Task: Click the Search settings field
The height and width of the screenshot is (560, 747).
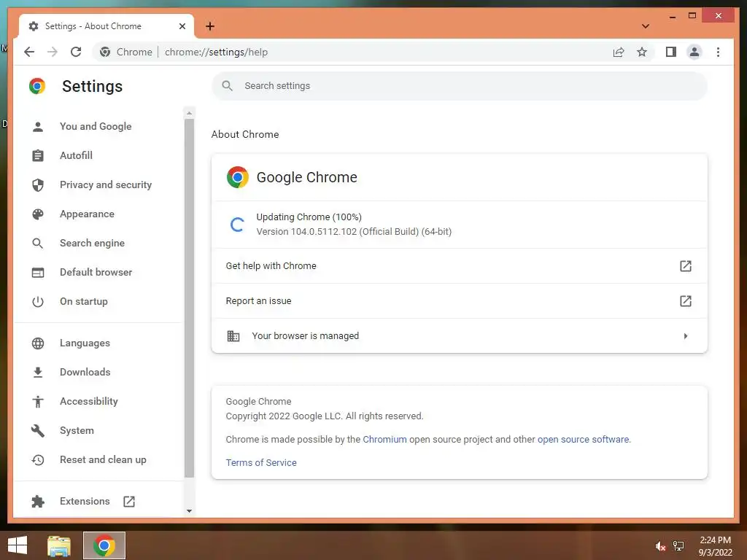Action: click(x=460, y=86)
